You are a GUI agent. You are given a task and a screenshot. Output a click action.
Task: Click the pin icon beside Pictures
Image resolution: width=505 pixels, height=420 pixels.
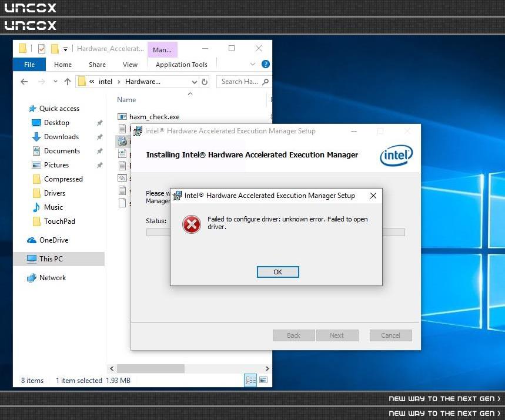pos(100,165)
